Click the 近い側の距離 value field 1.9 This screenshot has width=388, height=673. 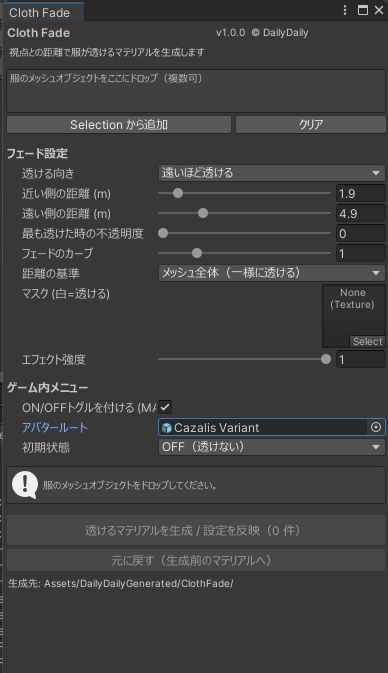click(x=361, y=194)
